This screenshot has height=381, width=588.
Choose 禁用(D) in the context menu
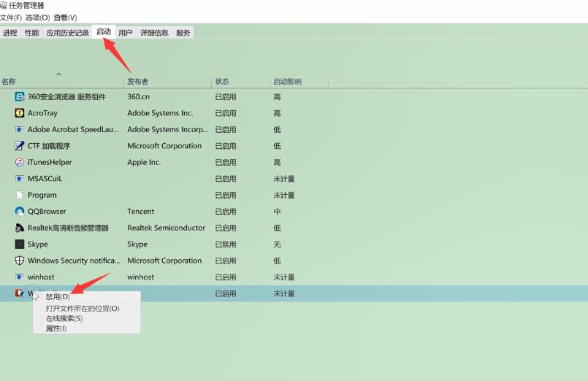coord(58,297)
